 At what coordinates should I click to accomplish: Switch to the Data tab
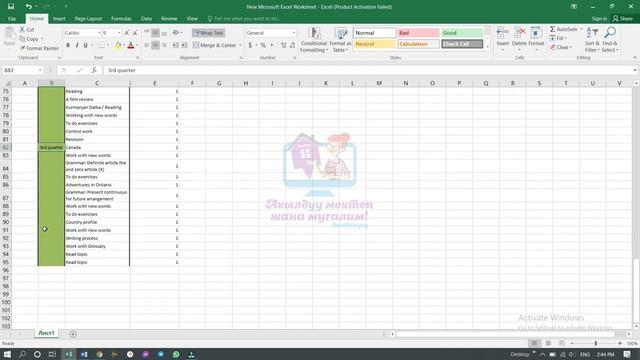(x=146, y=19)
